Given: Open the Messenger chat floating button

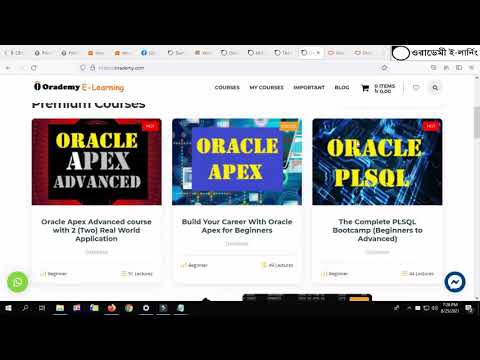Looking at the screenshot, I should click(455, 282).
